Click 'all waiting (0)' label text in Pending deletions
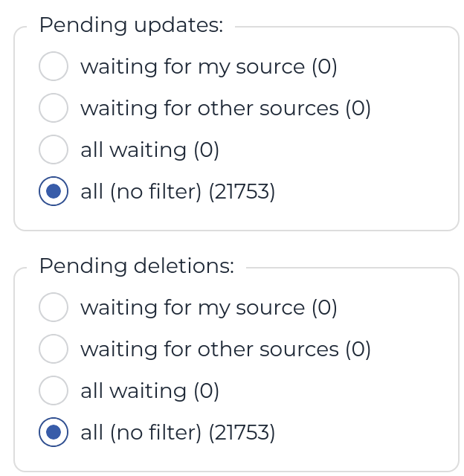The width and height of the screenshot is (464, 476). (149, 391)
